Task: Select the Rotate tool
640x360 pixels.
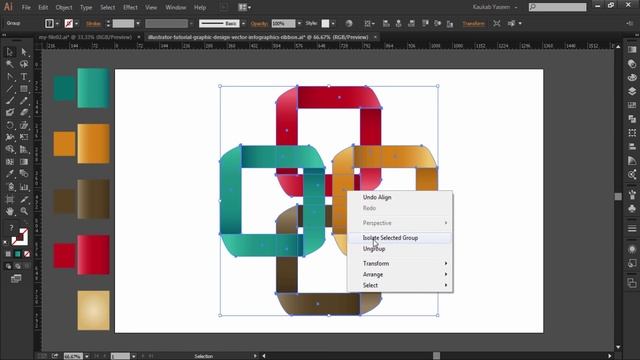Action: [10, 125]
